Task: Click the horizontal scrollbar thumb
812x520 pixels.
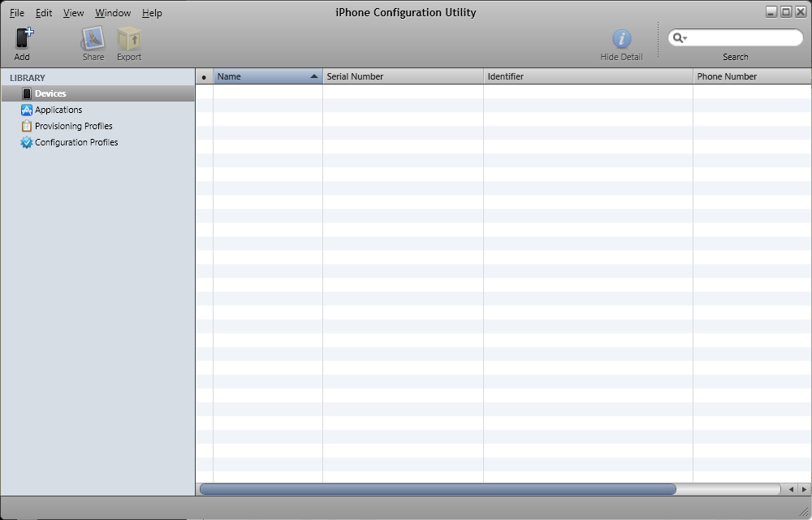Action: pos(437,489)
